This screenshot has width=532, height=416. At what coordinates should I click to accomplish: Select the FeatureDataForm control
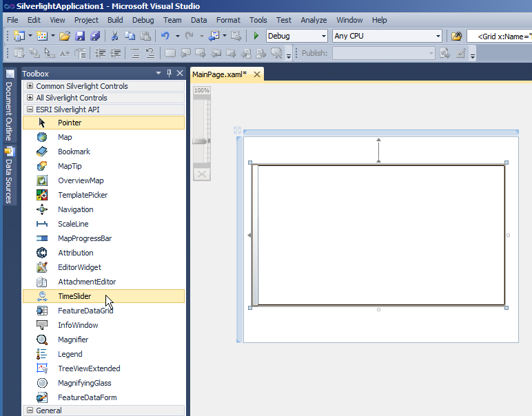pos(104,397)
